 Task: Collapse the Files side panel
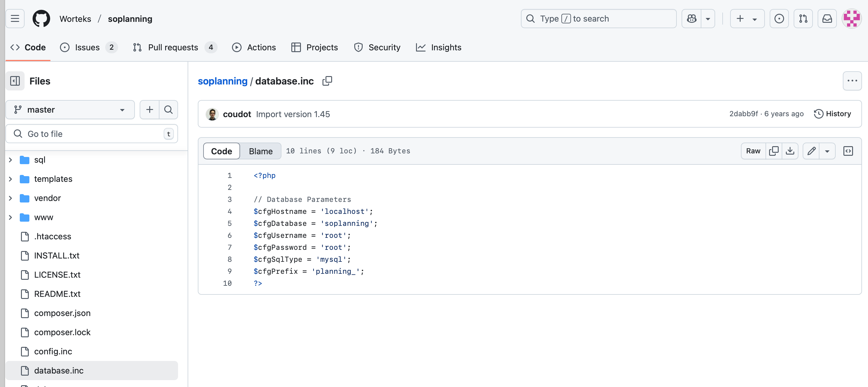15,81
